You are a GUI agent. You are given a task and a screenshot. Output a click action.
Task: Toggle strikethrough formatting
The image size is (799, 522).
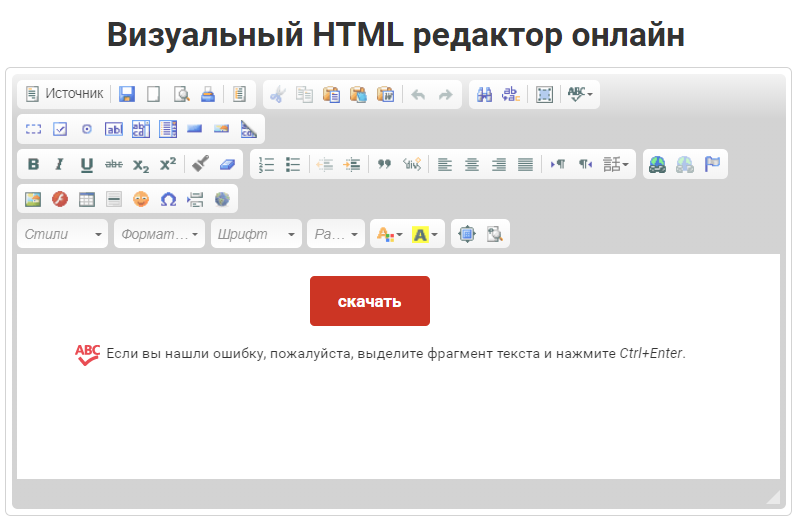(114, 165)
